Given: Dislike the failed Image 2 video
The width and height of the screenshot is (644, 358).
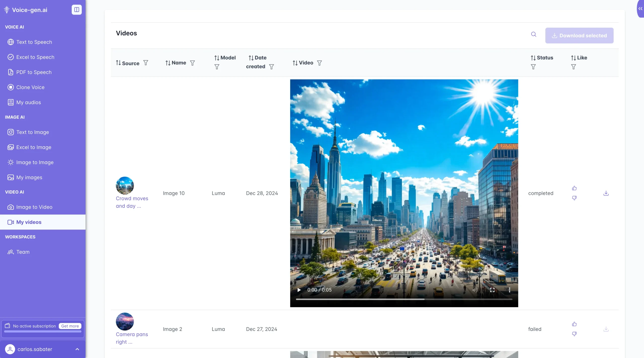Looking at the screenshot, I should [x=575, y=334].
